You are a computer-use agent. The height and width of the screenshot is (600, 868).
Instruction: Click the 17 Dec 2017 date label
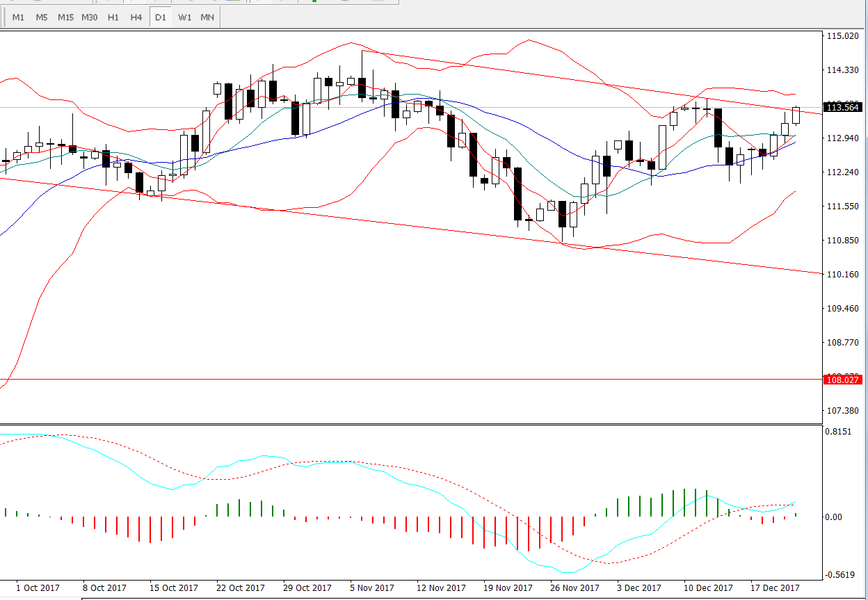click(x=775, y=587)
